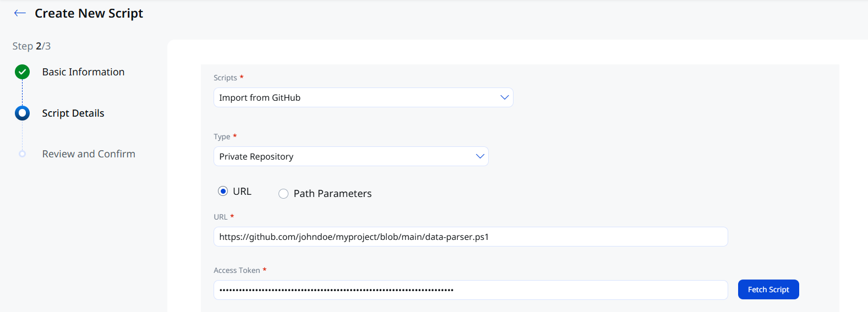This screenshot has width=868, height=312.
Task: Click the small circle beside Review and Confirm
Action: [x=23, y=154]
